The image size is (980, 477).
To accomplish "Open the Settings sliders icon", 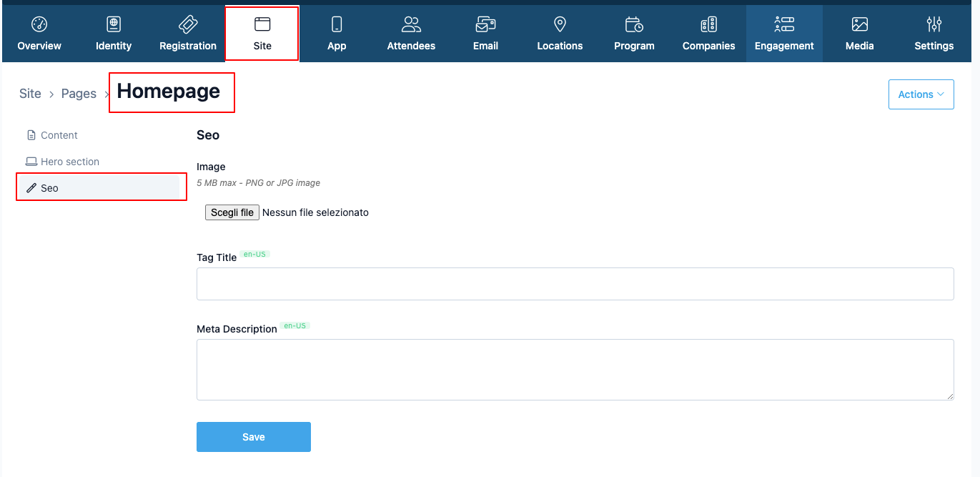I will click(934, 24).
